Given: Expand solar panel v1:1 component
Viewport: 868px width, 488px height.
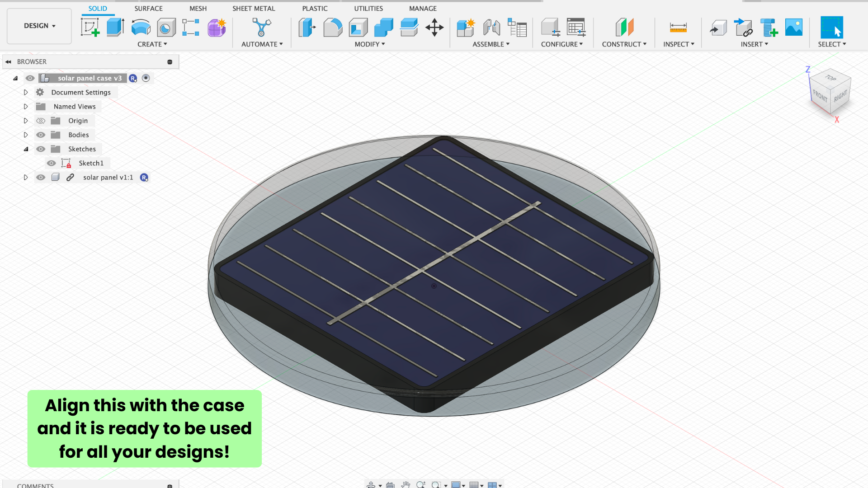Looking at the screenshot, I should point(26,178).
